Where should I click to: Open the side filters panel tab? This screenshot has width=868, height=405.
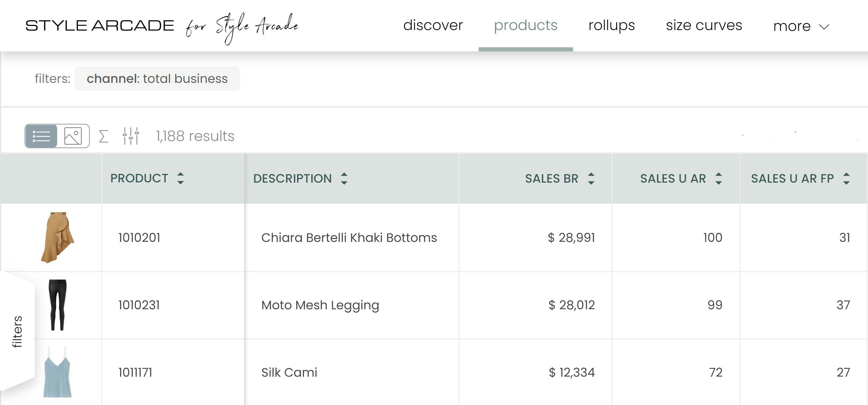[17, 331]
